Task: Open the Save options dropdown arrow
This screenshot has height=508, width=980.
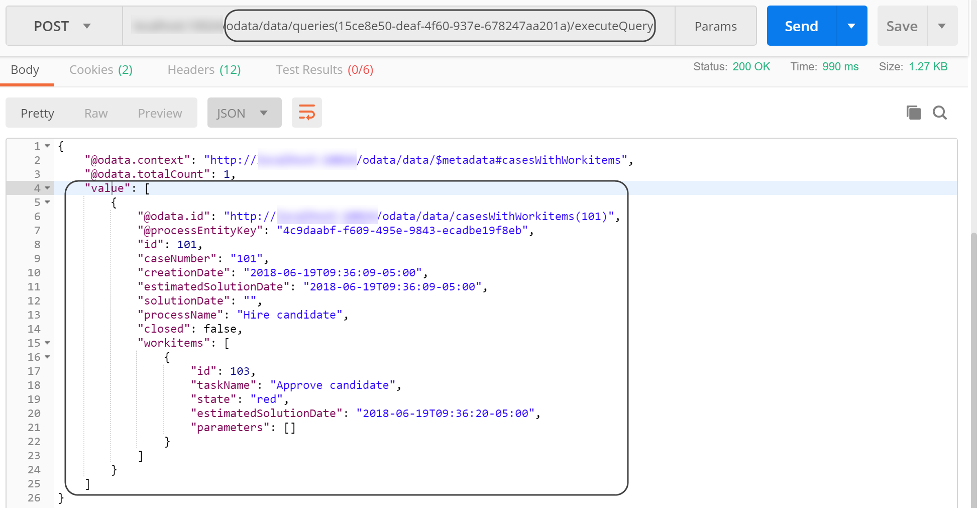Action: (942, 26)
